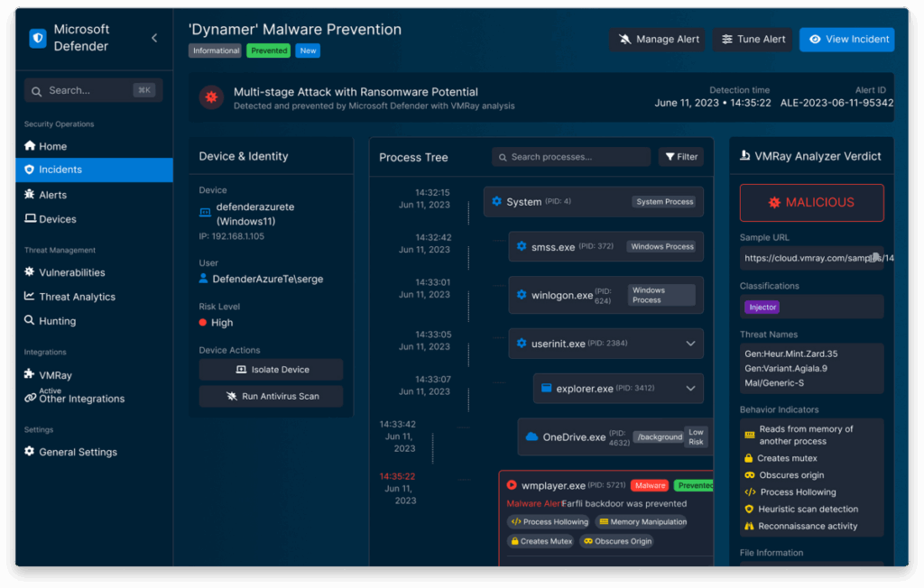Image resolution: width=924 pixels, height=588 pixels.
Task: Click the Memory Manipulation tag under wmplayer.exe
Action: click(642, 521)
